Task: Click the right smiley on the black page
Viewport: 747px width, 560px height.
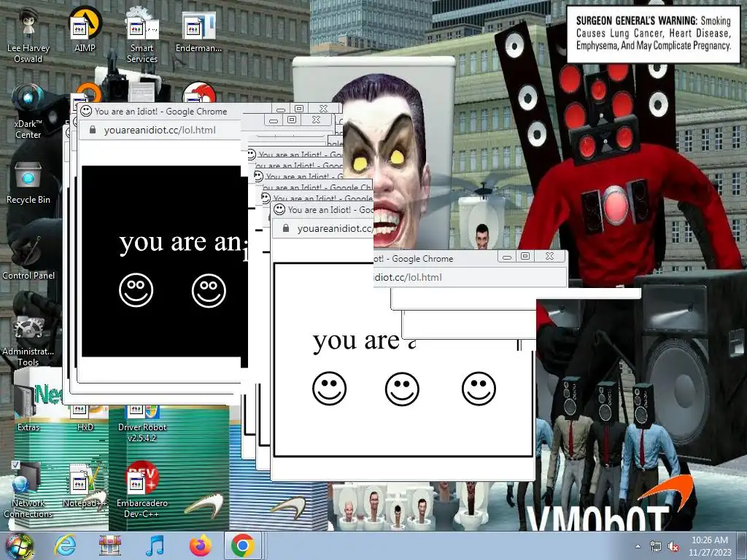Action: tap(209, 290)
